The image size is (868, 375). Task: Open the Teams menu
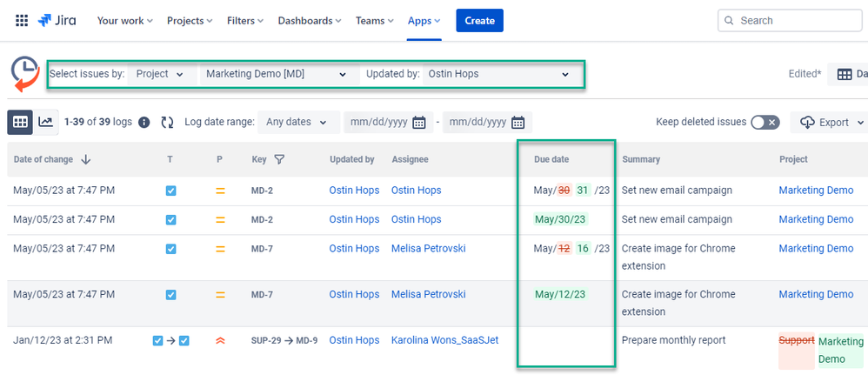pos(375,21)
